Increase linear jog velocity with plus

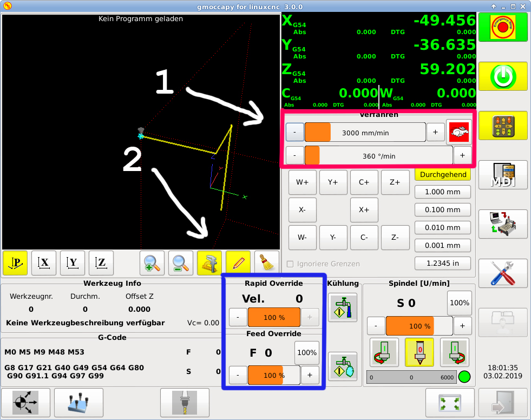click(x=436, y=132)
